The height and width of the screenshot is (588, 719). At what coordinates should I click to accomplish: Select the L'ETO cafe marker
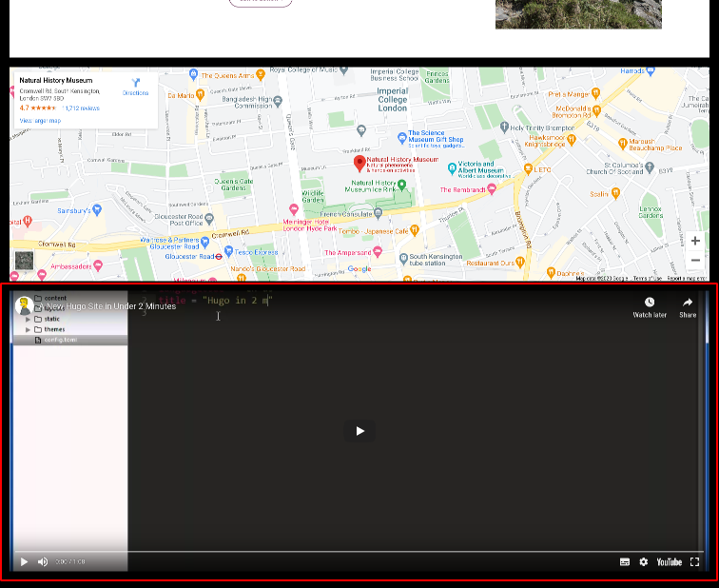coord(528,168)
